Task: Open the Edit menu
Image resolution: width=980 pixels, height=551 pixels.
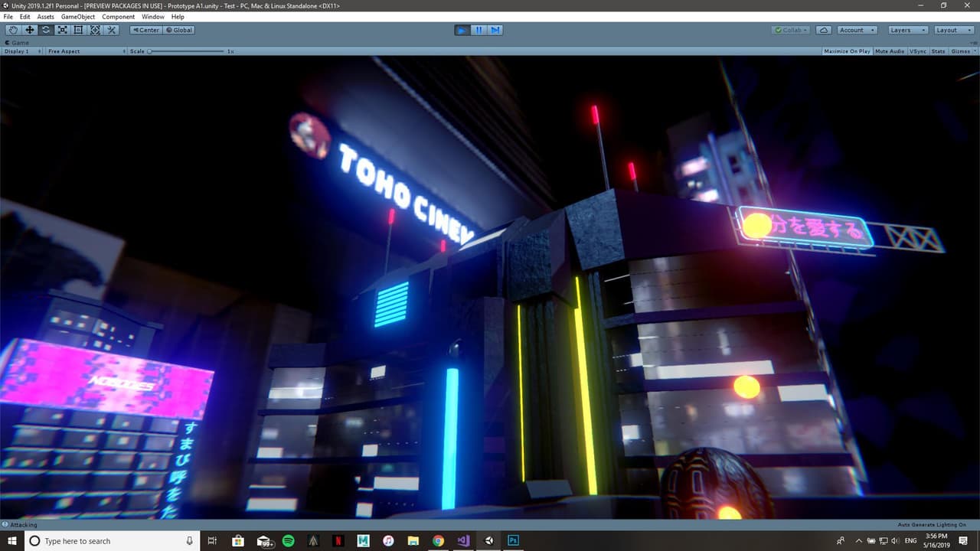Action: pos(25,17)
